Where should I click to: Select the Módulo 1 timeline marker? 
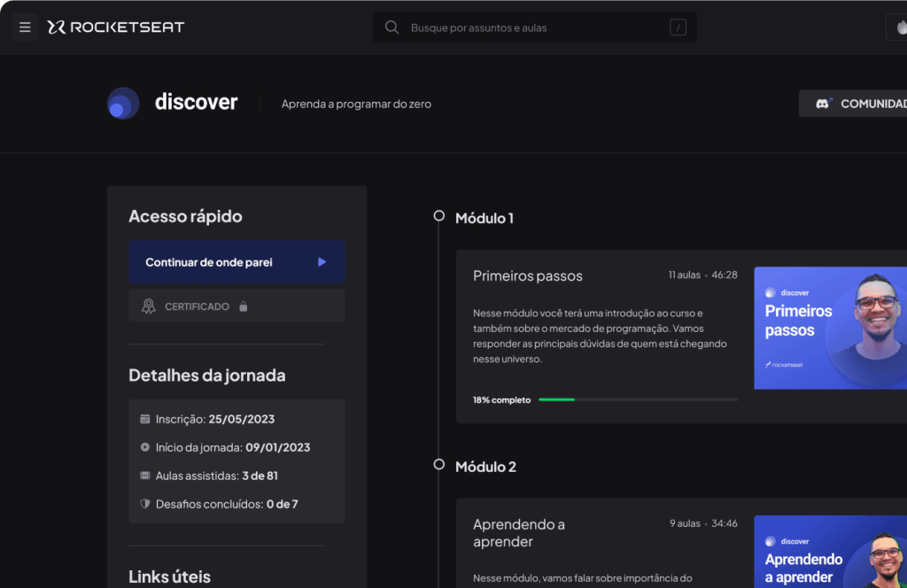pos(438,216)
